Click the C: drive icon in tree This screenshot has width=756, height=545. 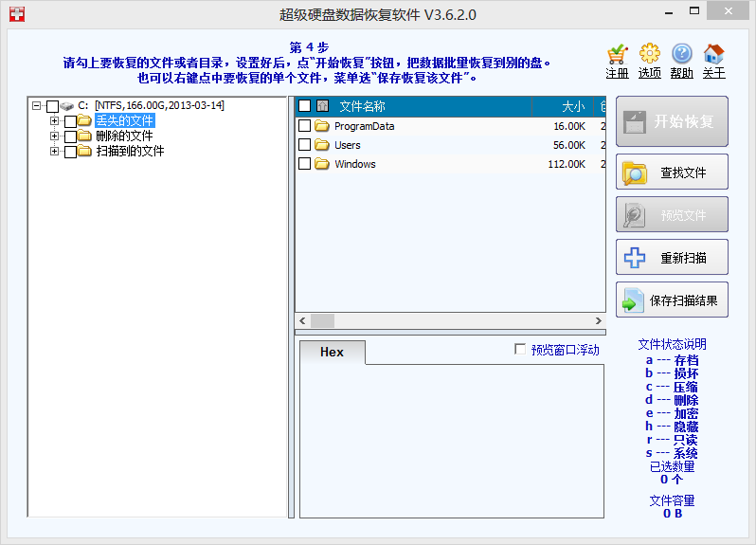(67, 106)
